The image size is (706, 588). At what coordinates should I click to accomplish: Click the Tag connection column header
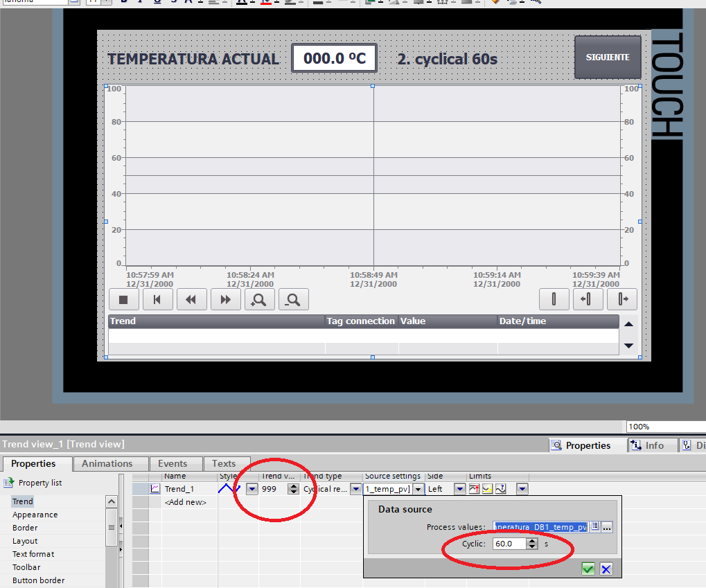[x=362, y=321]
